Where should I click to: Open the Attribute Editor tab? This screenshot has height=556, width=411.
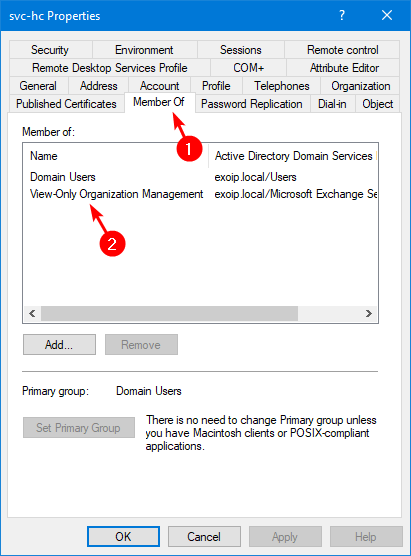pyautogui.click(x=344, y=68)
